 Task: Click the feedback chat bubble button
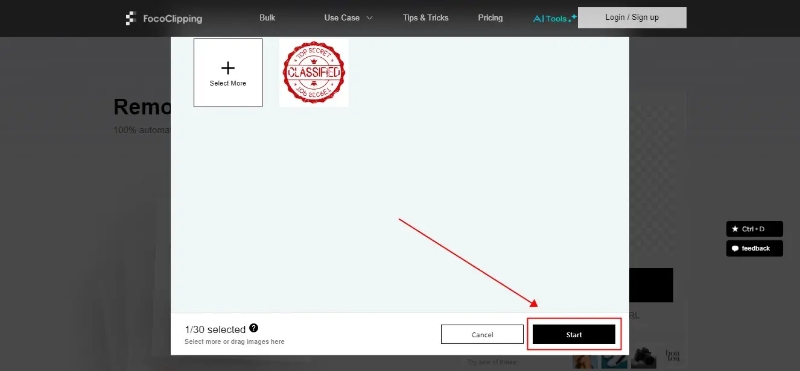[754, 249]
